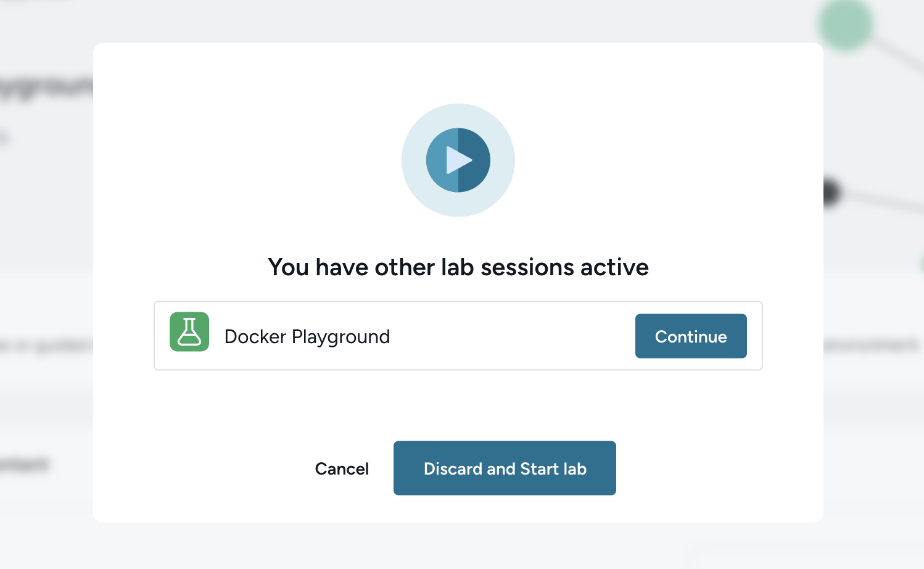924x569 pixels.
Task: Select the blurred dark node at right
Action: [832, 193]
